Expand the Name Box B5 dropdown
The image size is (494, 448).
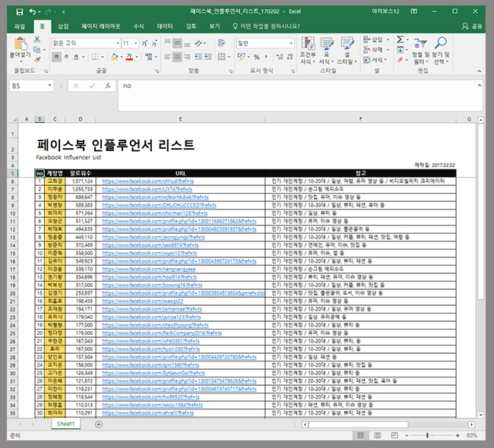[49, 86]
